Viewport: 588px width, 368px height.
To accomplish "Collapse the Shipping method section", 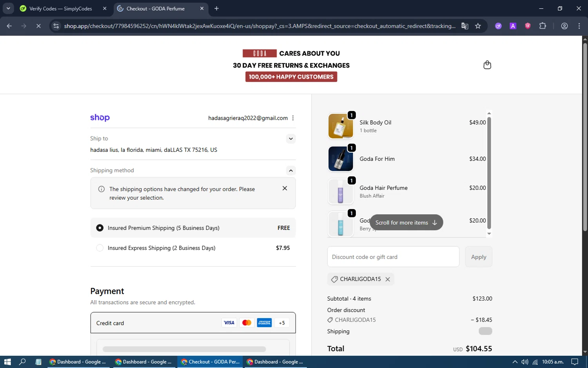I will coord(290,170).
